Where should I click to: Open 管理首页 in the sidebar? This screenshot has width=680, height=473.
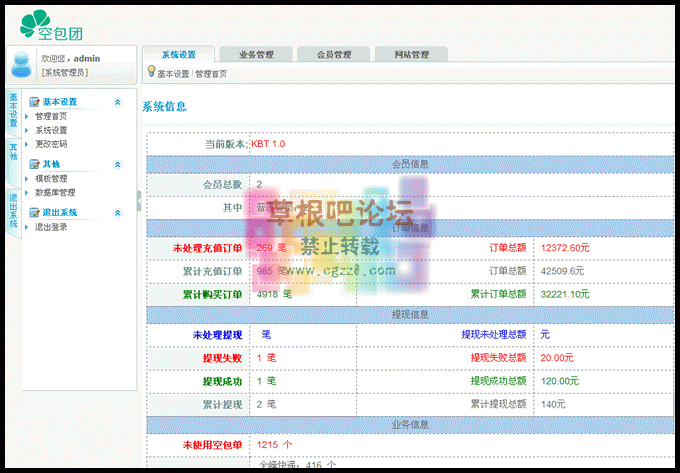pos(51,116)
